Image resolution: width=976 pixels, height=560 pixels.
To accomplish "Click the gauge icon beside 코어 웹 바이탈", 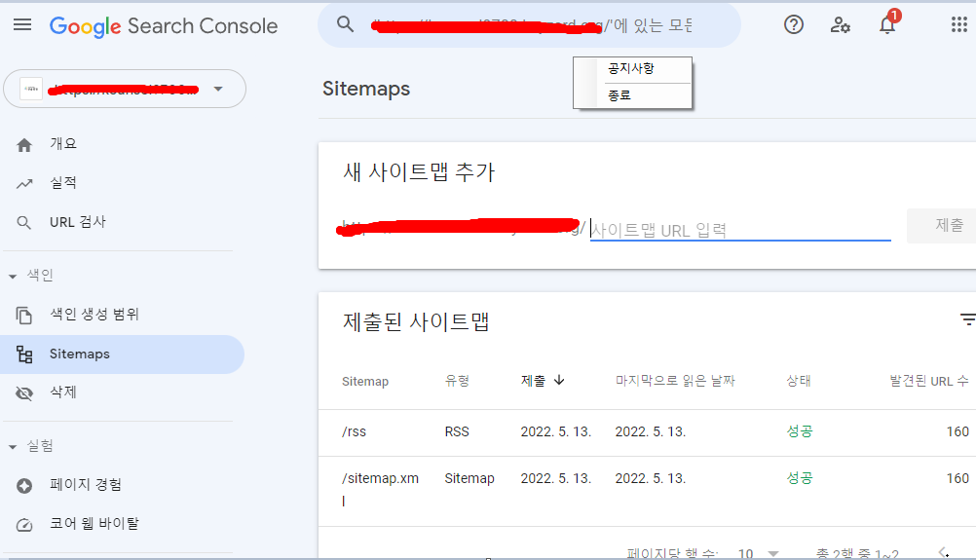I will (x=24, y=525).
